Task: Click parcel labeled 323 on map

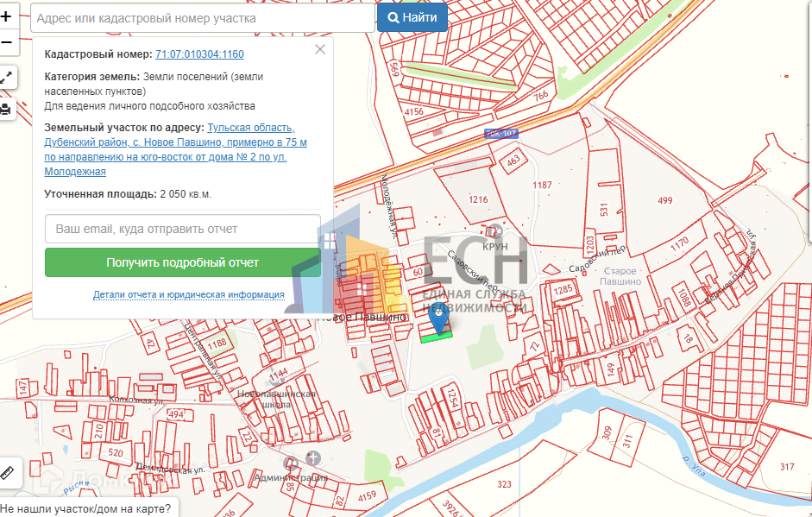Action: tap(504, 484)
